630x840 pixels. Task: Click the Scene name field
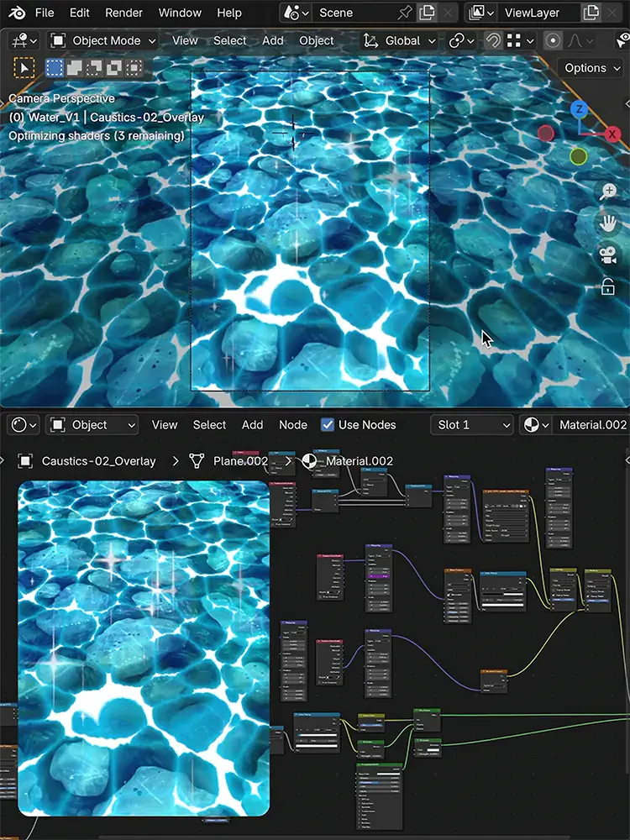point(354,13)
